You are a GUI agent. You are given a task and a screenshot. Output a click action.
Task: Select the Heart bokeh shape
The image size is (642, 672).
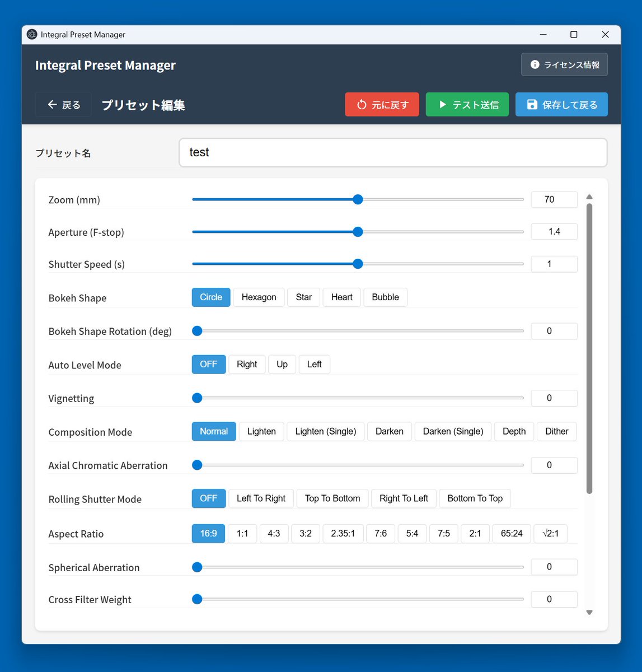pyautogui.click(x=341, y=297)
